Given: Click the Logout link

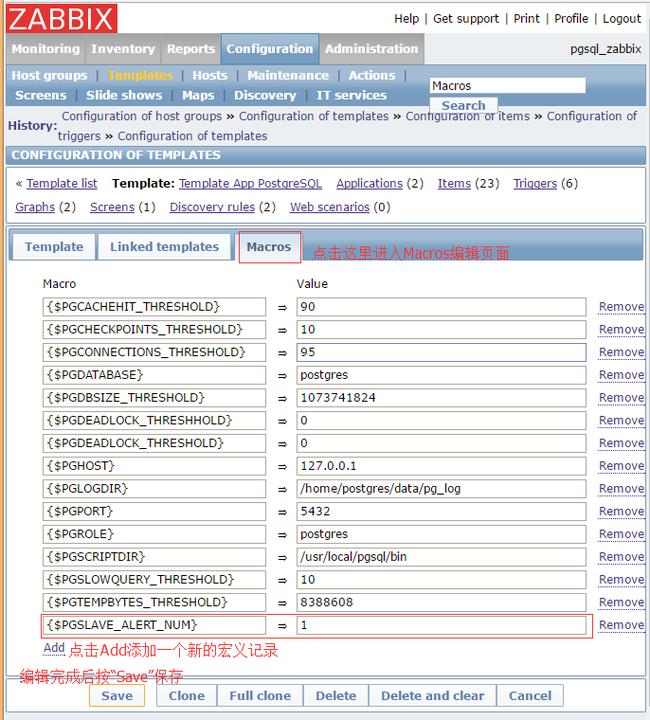Looking at the screenshot, I should [621, 18].
